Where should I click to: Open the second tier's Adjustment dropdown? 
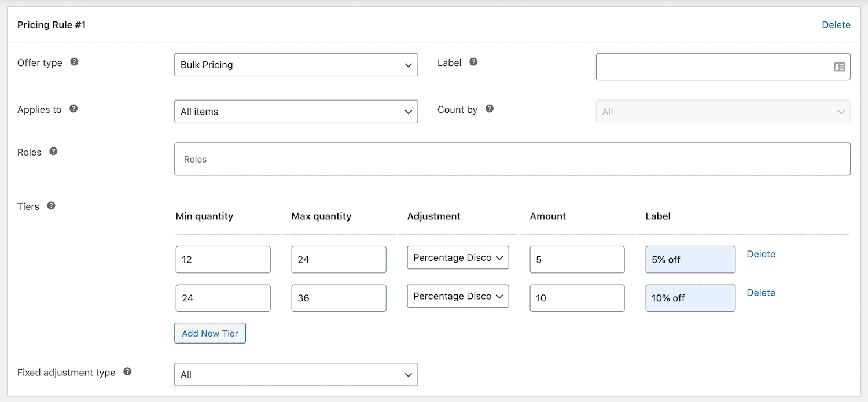tap(458, 296)
